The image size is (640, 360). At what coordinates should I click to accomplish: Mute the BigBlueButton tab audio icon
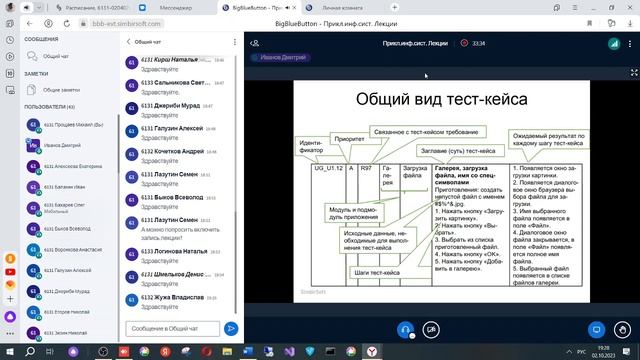[287, 8]
